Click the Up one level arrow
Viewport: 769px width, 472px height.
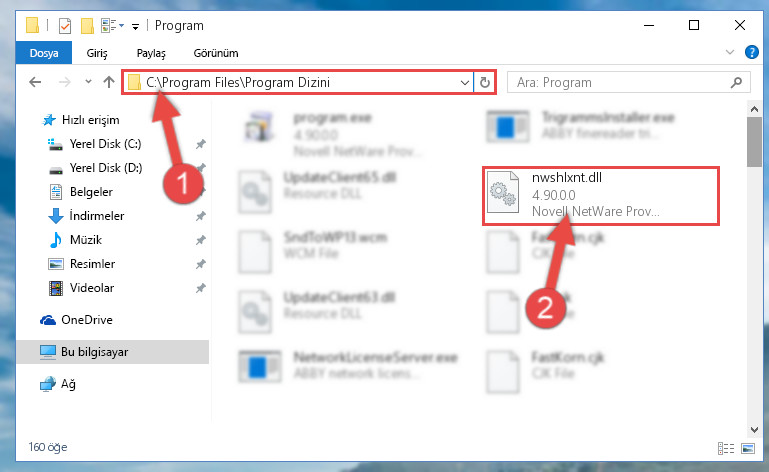click(109, 82)
